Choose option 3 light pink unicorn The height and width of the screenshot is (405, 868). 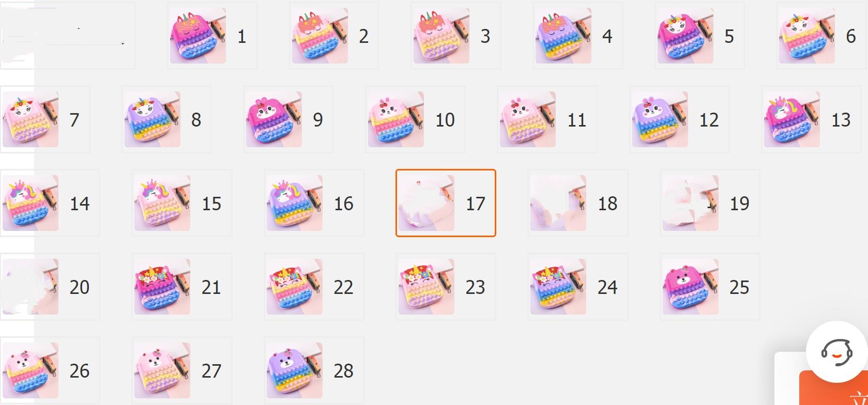point(456,36)
